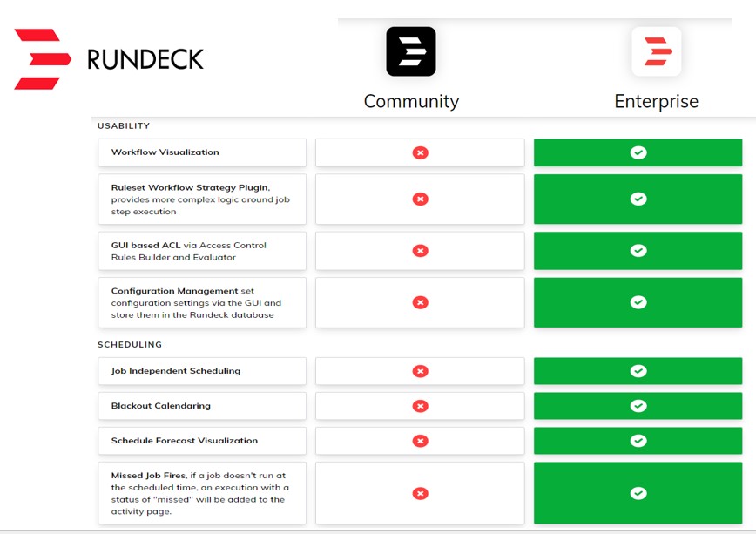Click the red X for Configuration Management
The height and width of the screenshot is (534, 756).
pos(420,302)
